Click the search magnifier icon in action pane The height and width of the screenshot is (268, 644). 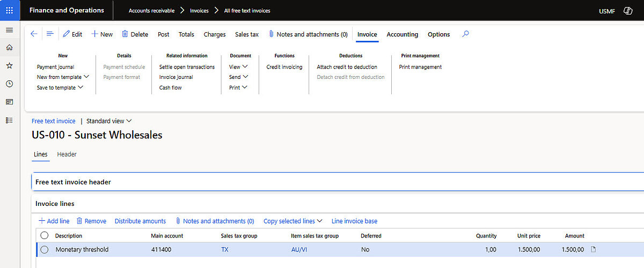(x=465, y=34)
